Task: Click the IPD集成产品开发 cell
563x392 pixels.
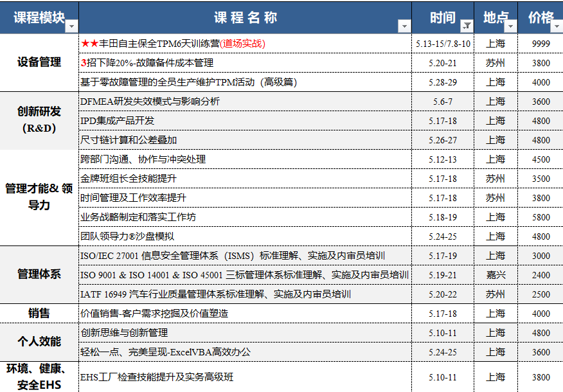Action: pos(246,121)
